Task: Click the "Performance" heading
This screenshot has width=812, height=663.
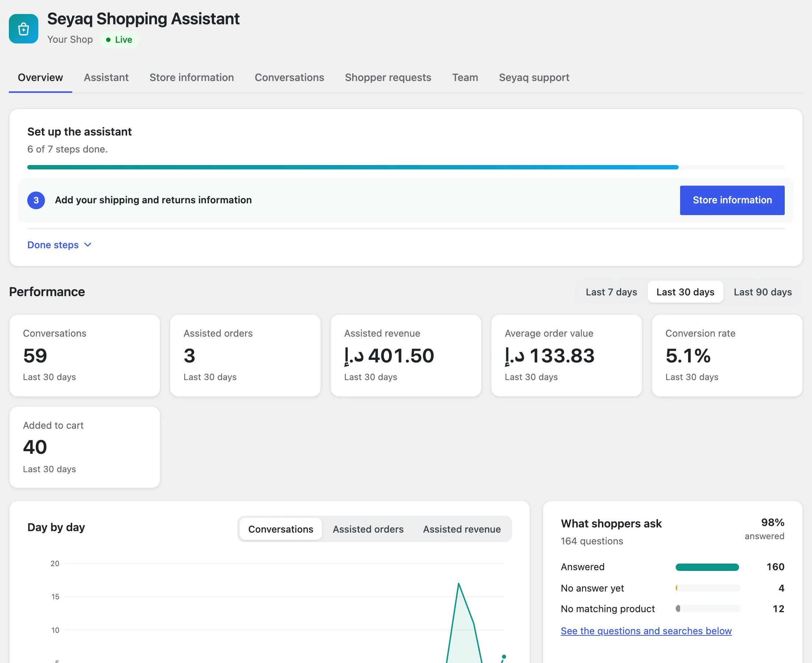Action: (47, 292)
